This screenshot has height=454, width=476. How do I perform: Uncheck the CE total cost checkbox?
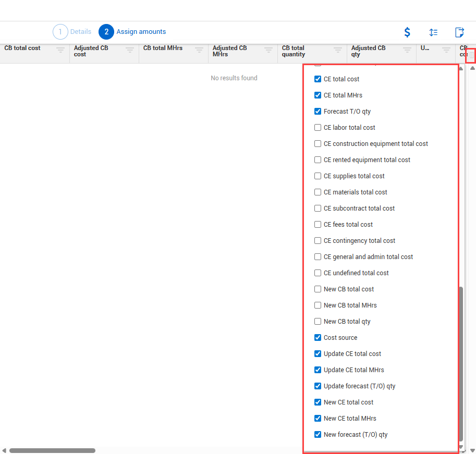(x=318, y=79)
